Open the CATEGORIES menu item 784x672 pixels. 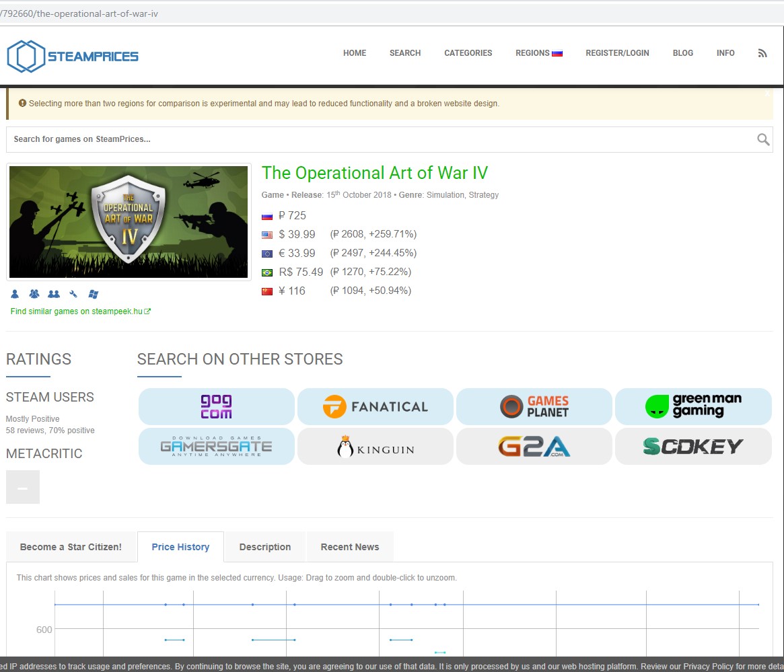click(x=468, y=53)
